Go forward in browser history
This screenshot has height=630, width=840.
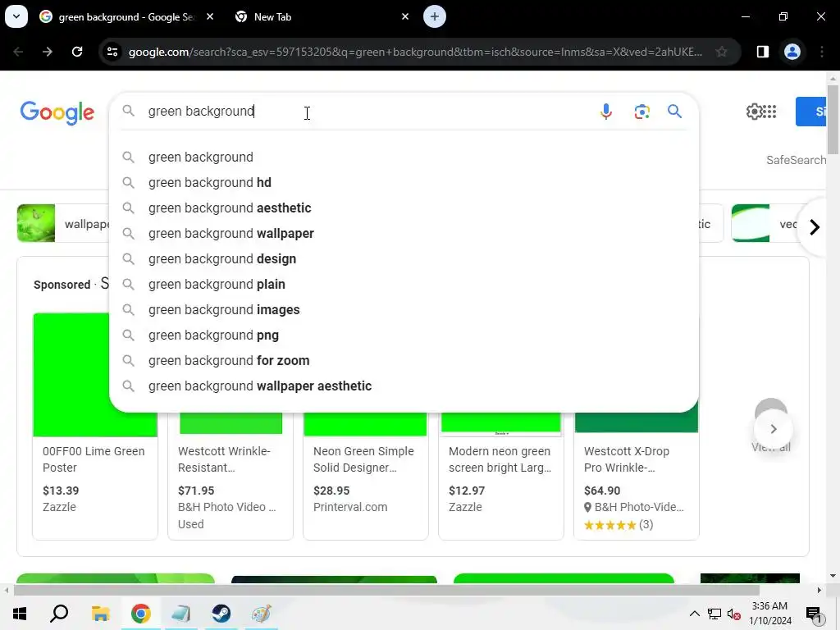tap(47, 52)
